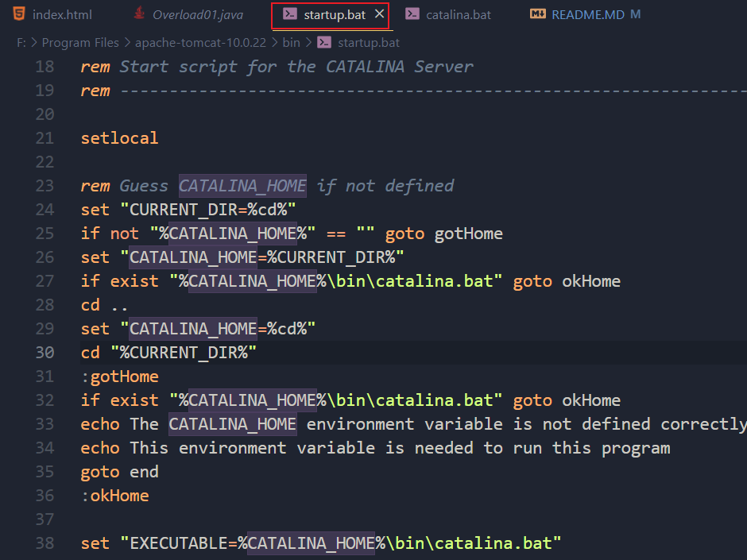This screenshot has height=560, width=747.
Task: Click the HTML5 icon on index.html tab
Action: pos(18,14)
